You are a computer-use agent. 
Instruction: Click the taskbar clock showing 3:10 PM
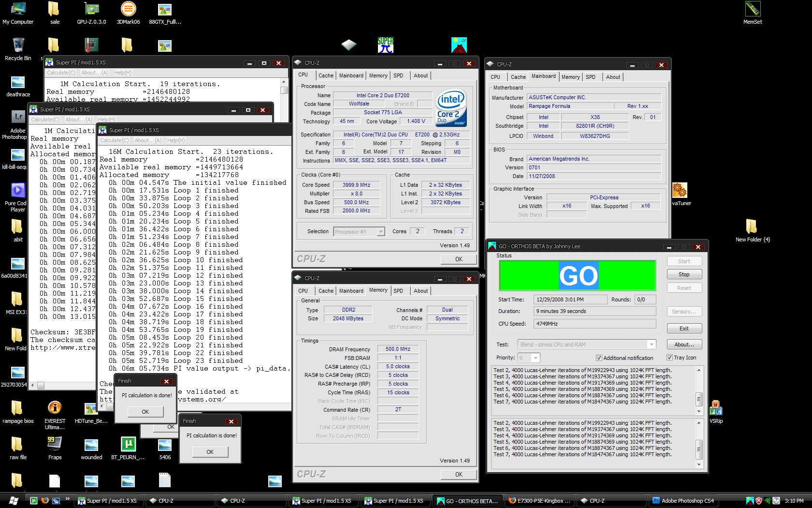[x=794, y=501]
